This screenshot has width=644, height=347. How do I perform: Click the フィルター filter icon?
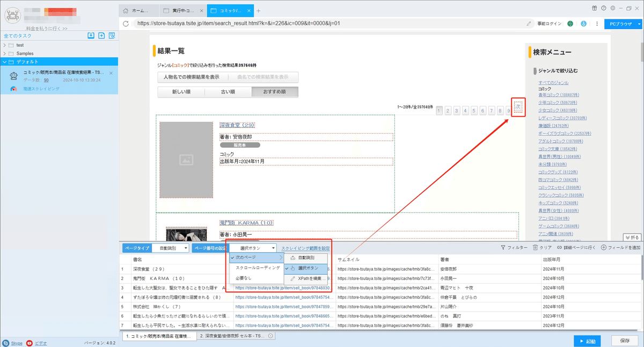pyautogui.click(x=503, y=248)
